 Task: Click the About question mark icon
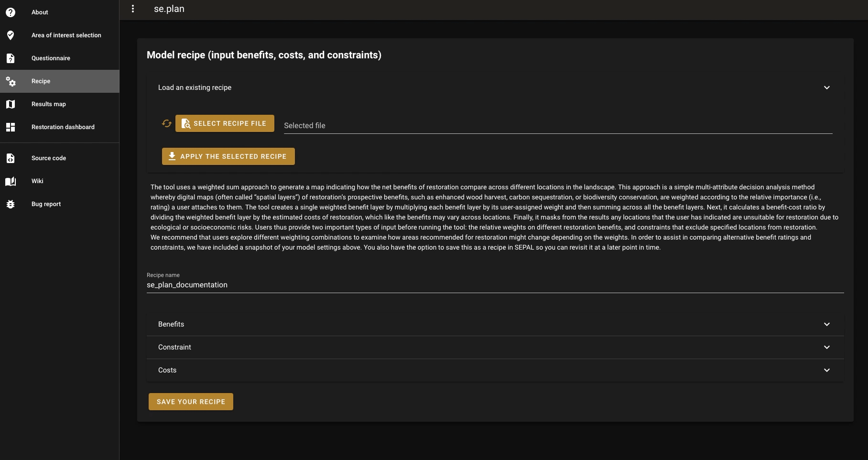pos(11,12)
